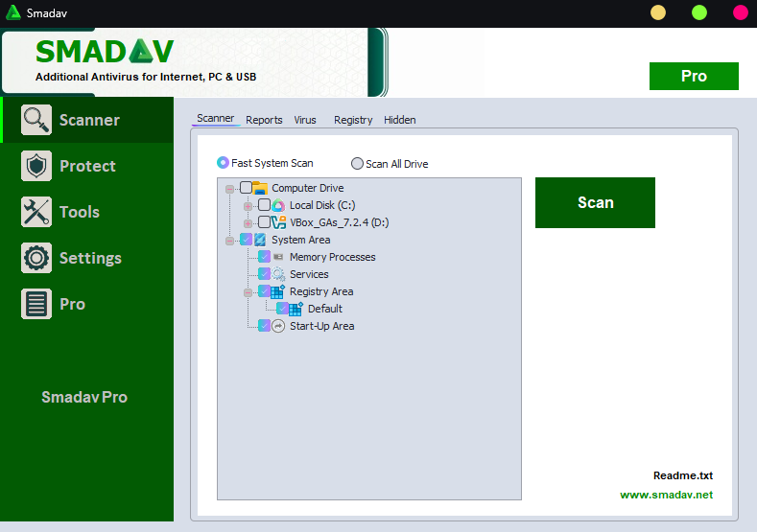Uncheck the System Area checkbox

[x=246, y=240]
